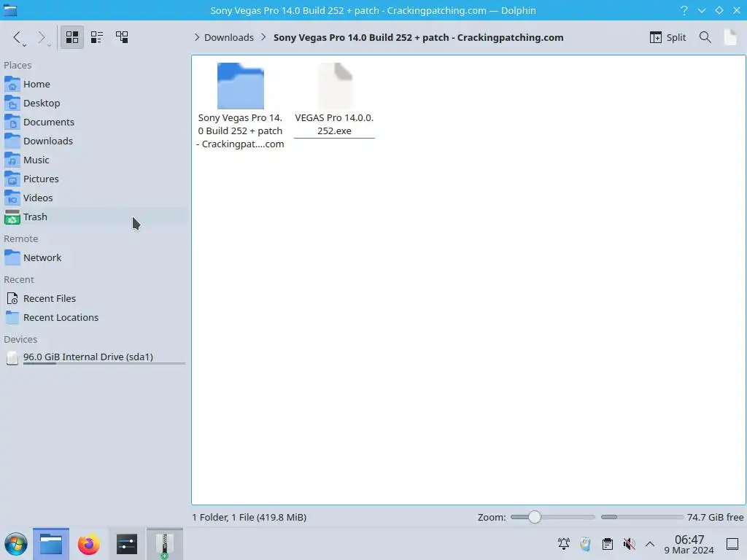The image size is (747, 560).
Task: Click the Recent section header
Action: tap(19, 280)
